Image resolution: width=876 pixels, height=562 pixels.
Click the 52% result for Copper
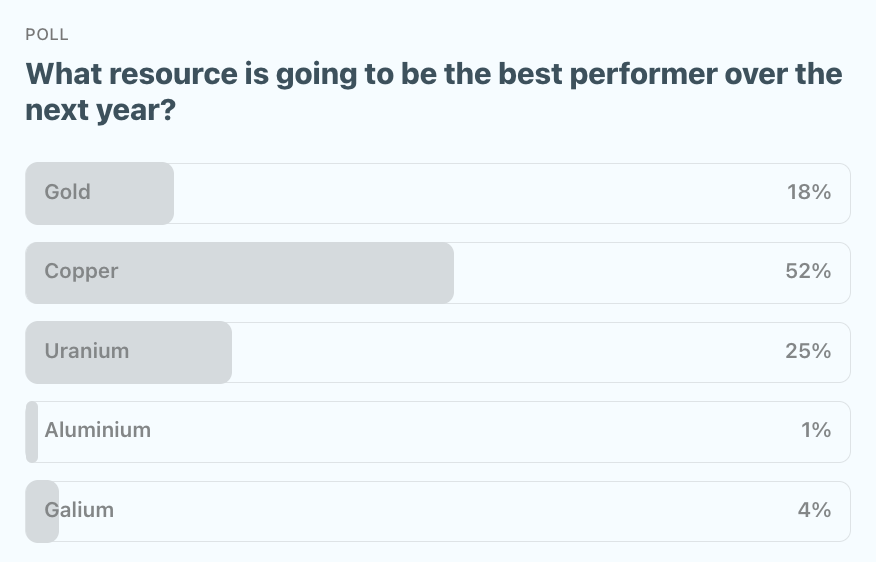[x=809, y=272]
